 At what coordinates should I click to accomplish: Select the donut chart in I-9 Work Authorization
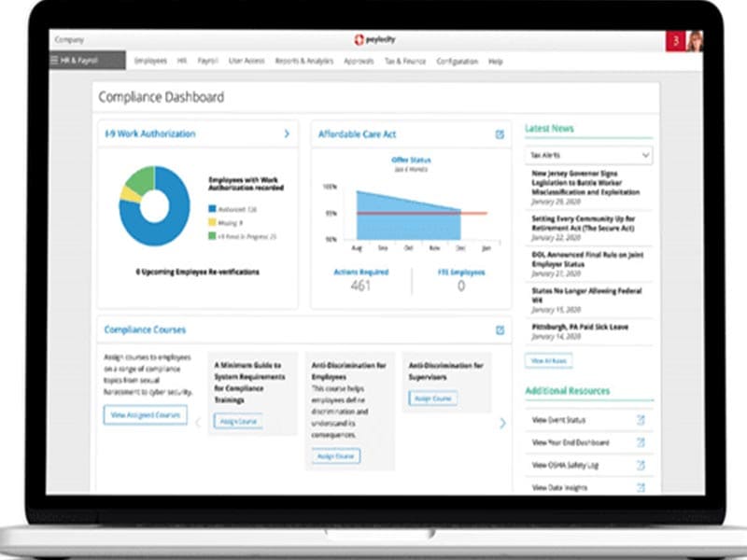(155, 206)
